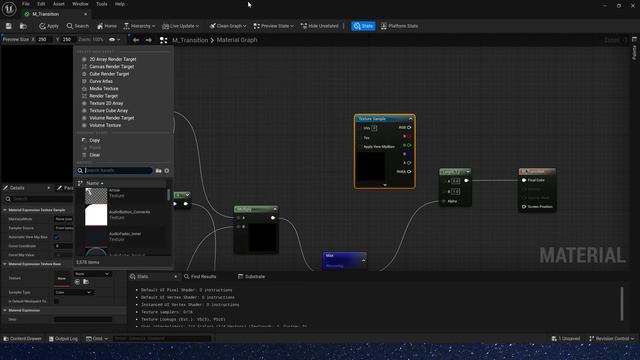Open the Sampler Type dropdown
Screen dimensions: 640x360
[73, 292]
